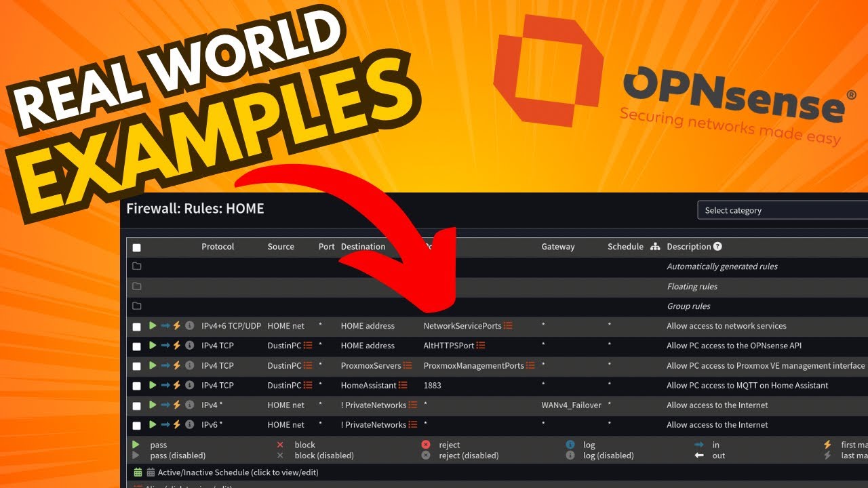Viewport: 868px width, 488px height.
Task: Click the pass icon on the MQTT rule
Action: tap(153, 385)
